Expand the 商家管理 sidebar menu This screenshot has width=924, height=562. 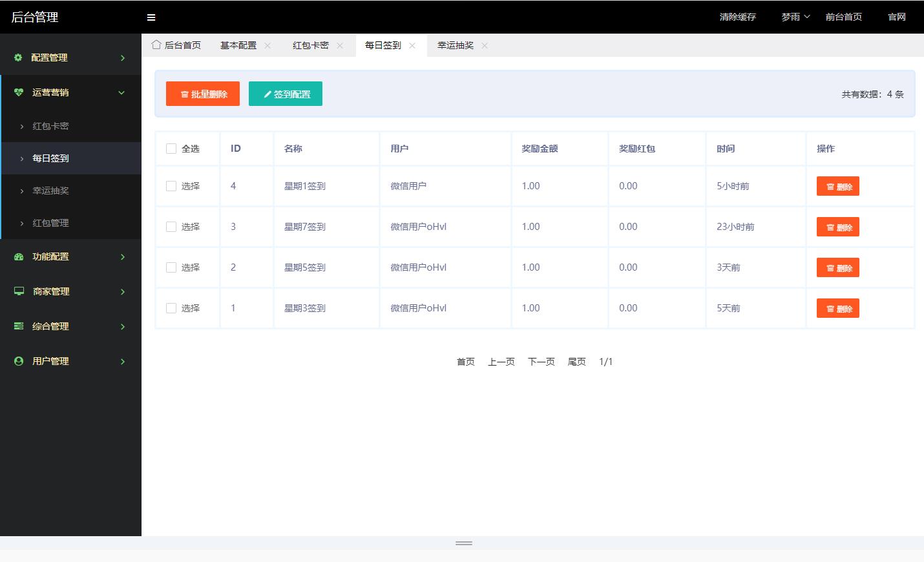pyautogui.click(x=70, y=291)
